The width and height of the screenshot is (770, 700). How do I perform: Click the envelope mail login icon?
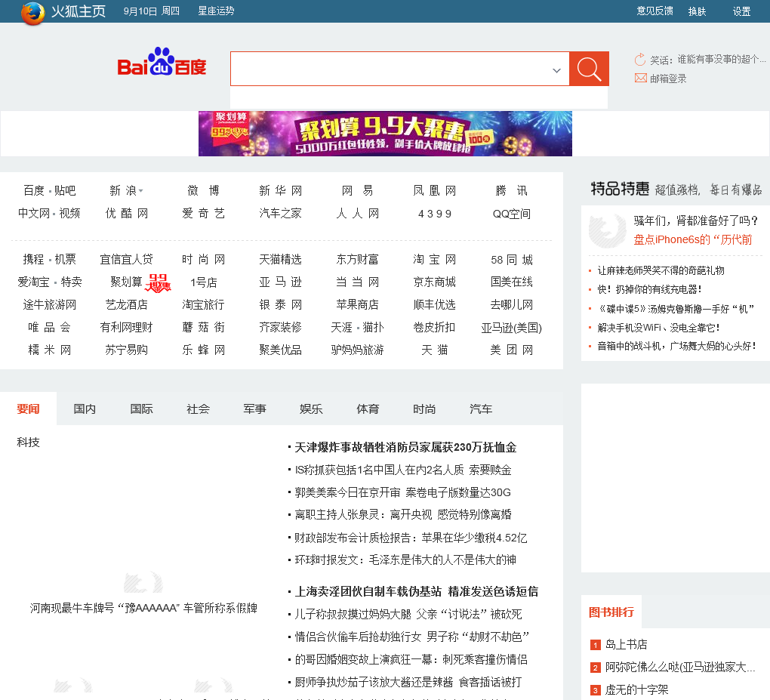(x=640, y=78)
